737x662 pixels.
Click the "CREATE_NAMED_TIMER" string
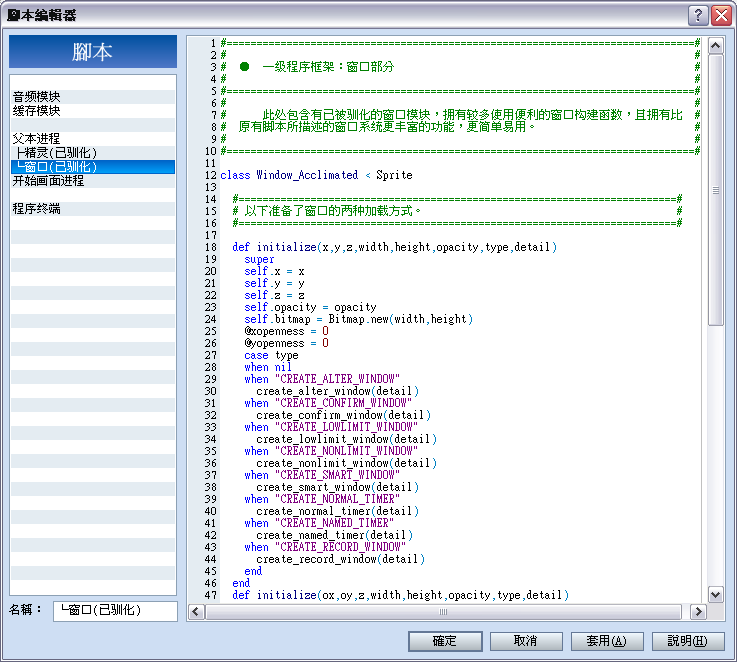(334, 523)
